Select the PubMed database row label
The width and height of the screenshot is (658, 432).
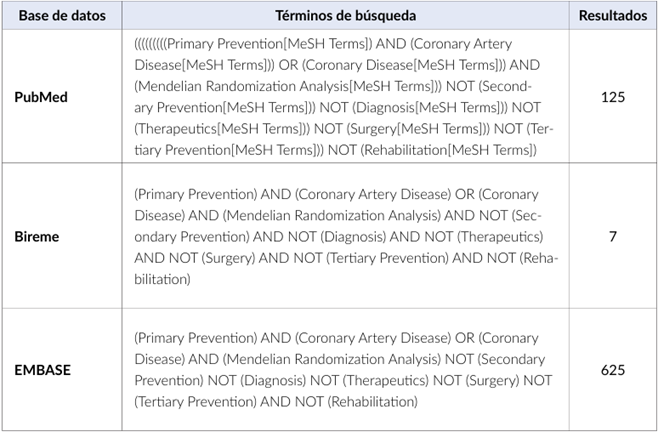click(x=41, y=97)
